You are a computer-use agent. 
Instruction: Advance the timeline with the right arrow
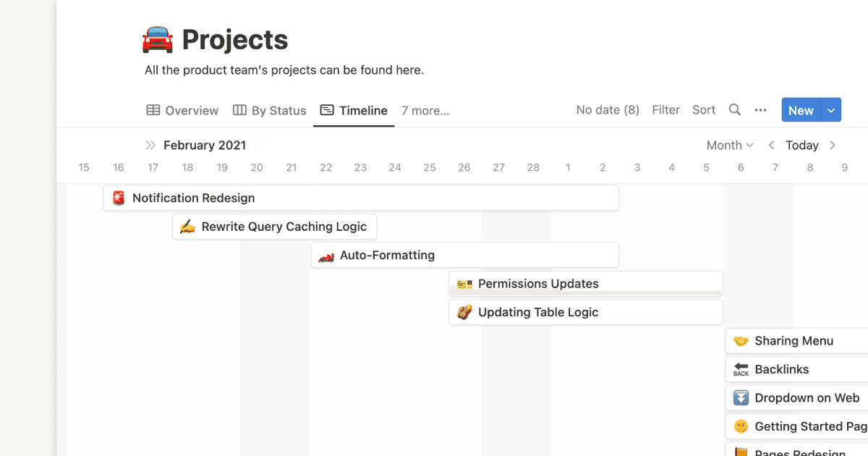tap(833, 145)
